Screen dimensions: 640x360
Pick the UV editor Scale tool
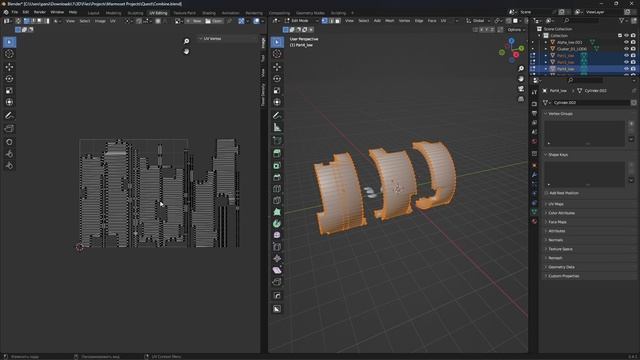pos(9,91)
